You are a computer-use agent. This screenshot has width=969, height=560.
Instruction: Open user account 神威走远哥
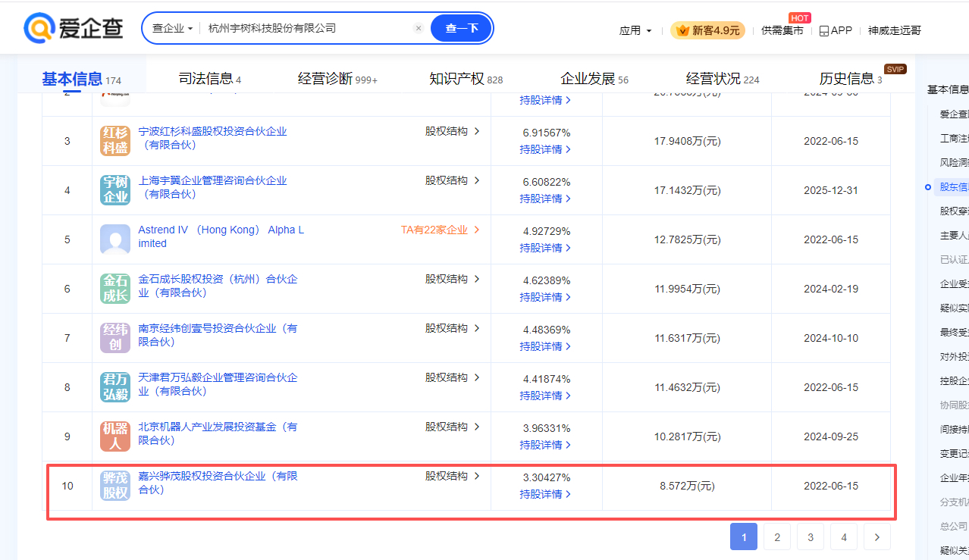point(895,30)
